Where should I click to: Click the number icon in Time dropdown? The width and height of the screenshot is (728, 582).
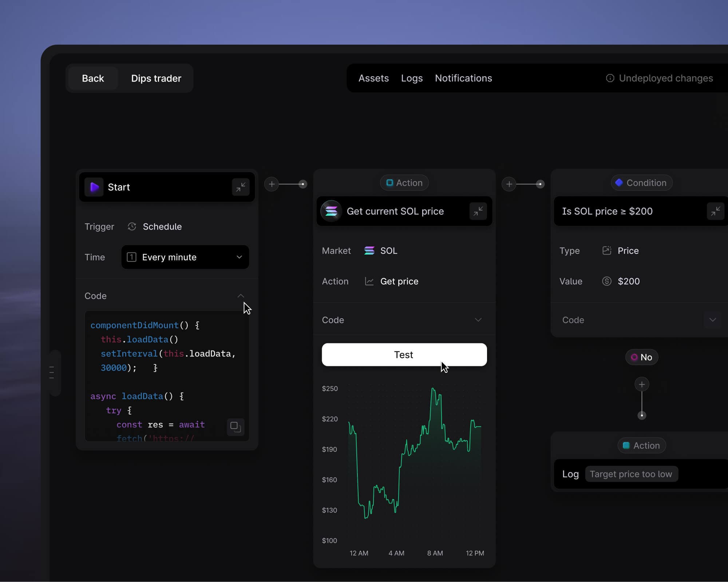[x=131, y=257]
